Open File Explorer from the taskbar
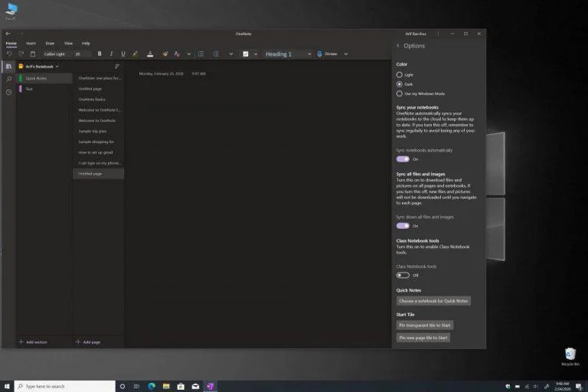Viewport: 588px width, 392px height. pyautogui.click(x=166, y=387)
